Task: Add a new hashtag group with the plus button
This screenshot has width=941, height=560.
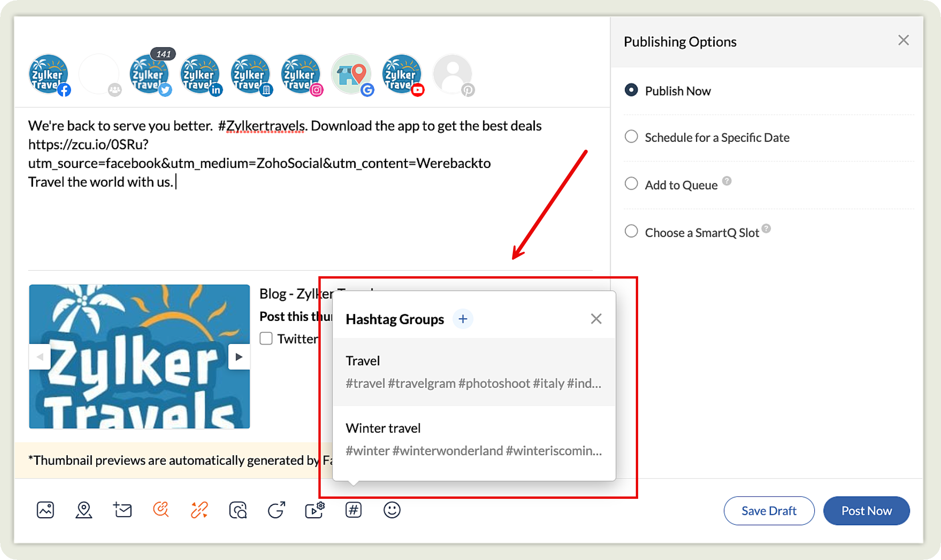Action: [x=463, y=319]
